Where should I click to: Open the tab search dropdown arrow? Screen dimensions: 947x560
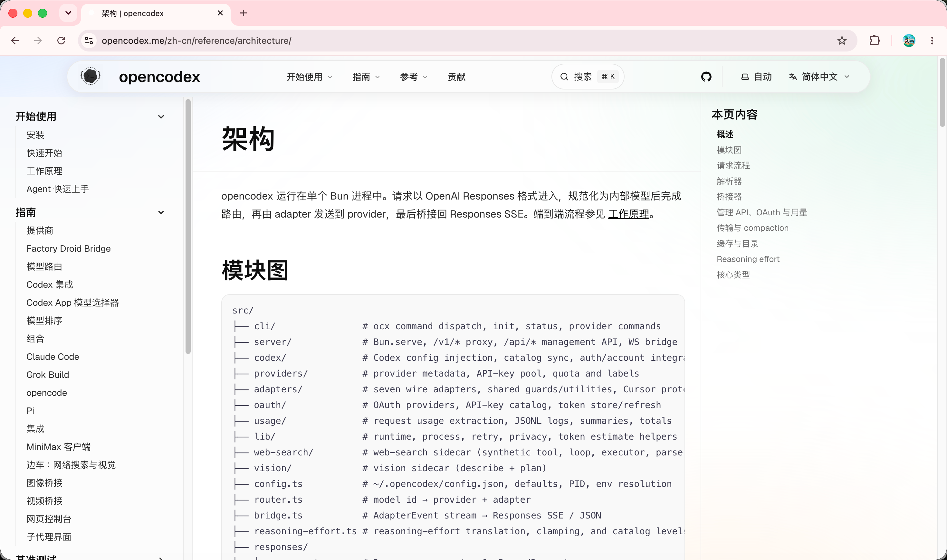[x=68, y=13]
